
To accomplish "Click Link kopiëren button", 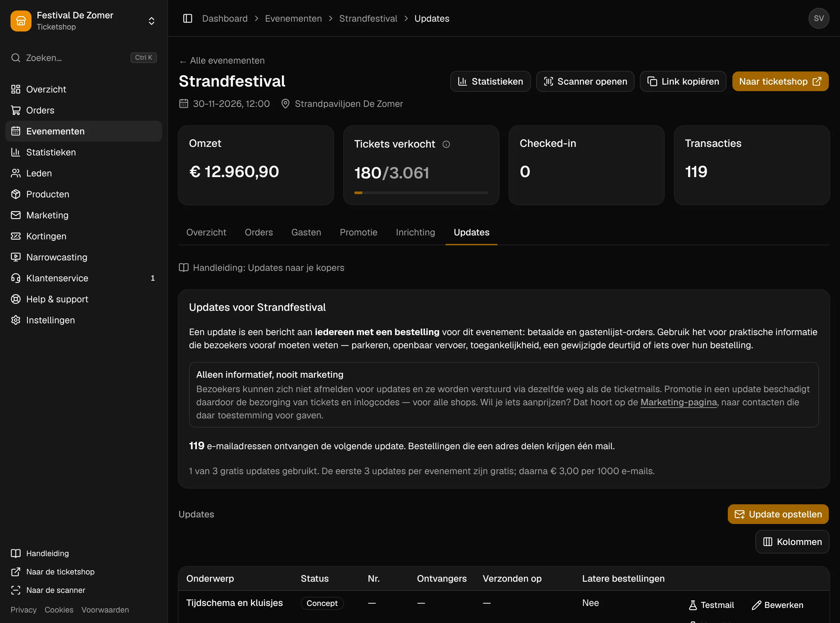I will [x=683, y=81].
